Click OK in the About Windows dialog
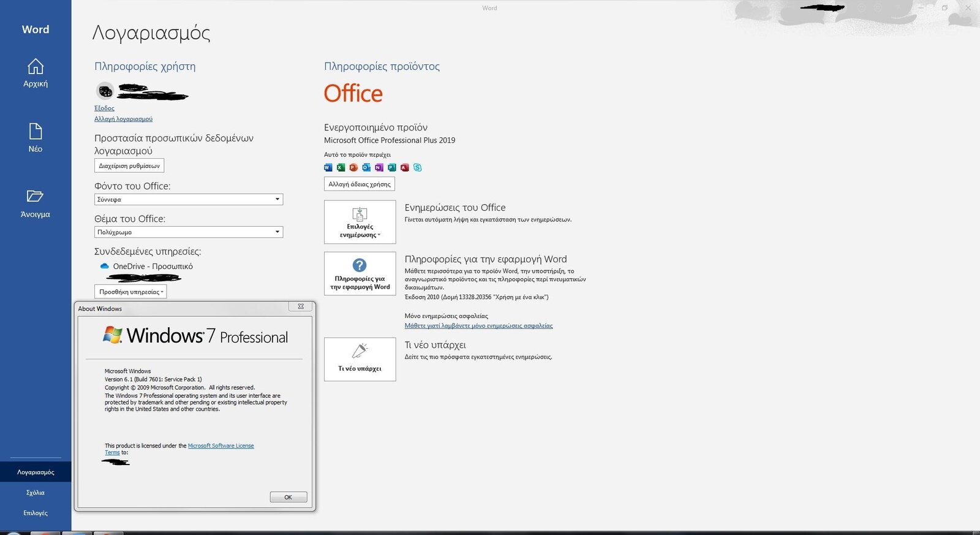This screenshot has height=535, width=980. pos(288,497)
